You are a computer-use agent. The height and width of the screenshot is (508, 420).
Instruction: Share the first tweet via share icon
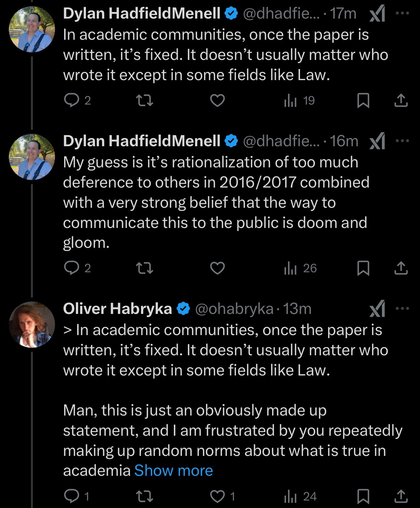pyautogui.click(x=401, y=100)
